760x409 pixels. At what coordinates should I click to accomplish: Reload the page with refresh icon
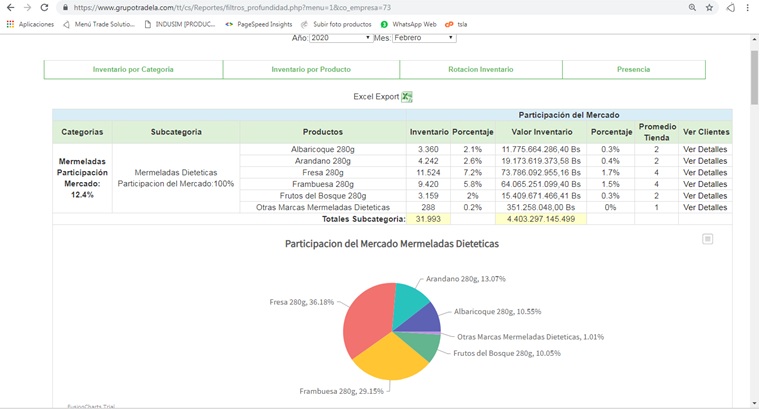[x=45, y=7]
